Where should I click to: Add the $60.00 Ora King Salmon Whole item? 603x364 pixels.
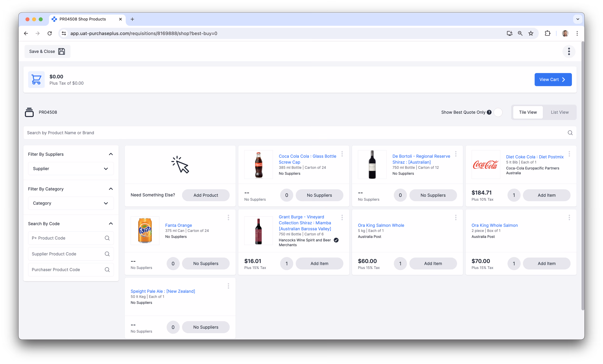pos(433,263)
